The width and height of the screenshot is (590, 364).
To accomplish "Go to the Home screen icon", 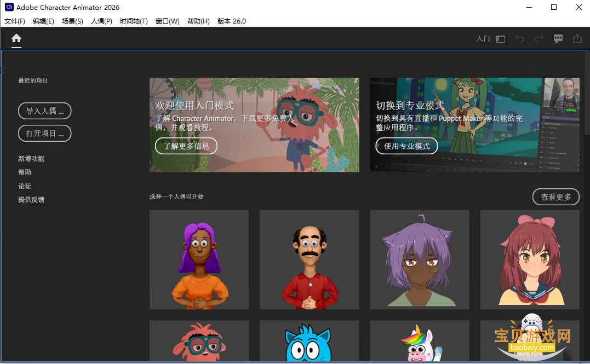I will point(16,38).
